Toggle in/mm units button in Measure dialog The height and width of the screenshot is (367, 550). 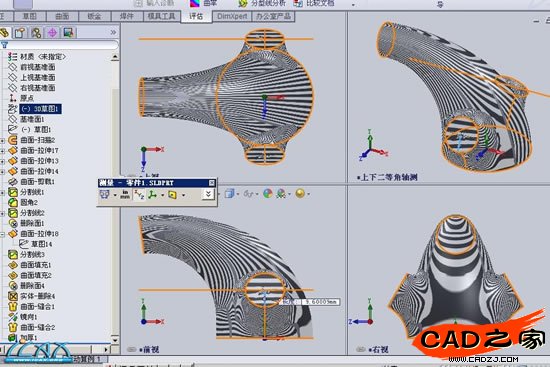point(125,194)
